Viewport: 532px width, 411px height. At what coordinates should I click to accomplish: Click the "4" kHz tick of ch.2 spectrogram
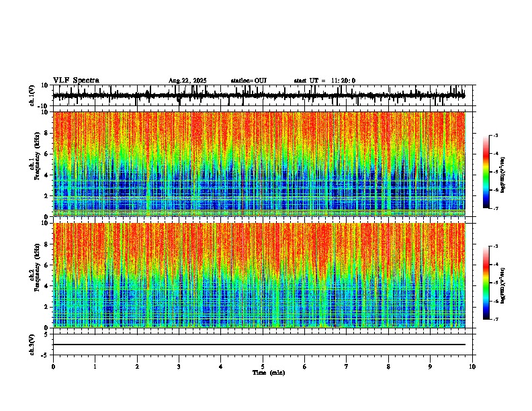click(x=47, y=286)
